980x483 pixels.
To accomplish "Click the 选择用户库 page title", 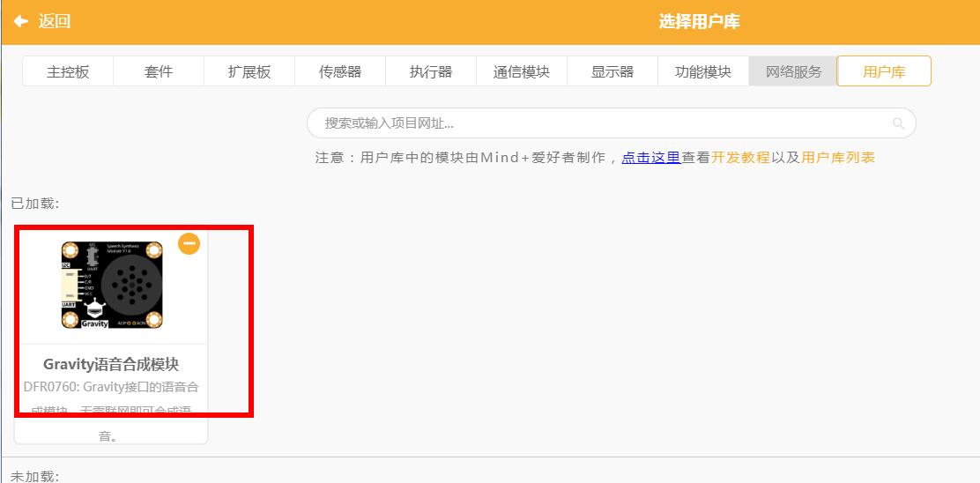I will tap(699, 21).
